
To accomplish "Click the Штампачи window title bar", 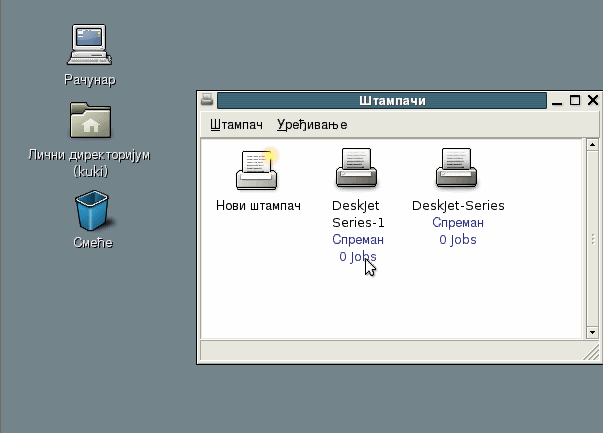I will pyautogui.click(x=382, y=101).
